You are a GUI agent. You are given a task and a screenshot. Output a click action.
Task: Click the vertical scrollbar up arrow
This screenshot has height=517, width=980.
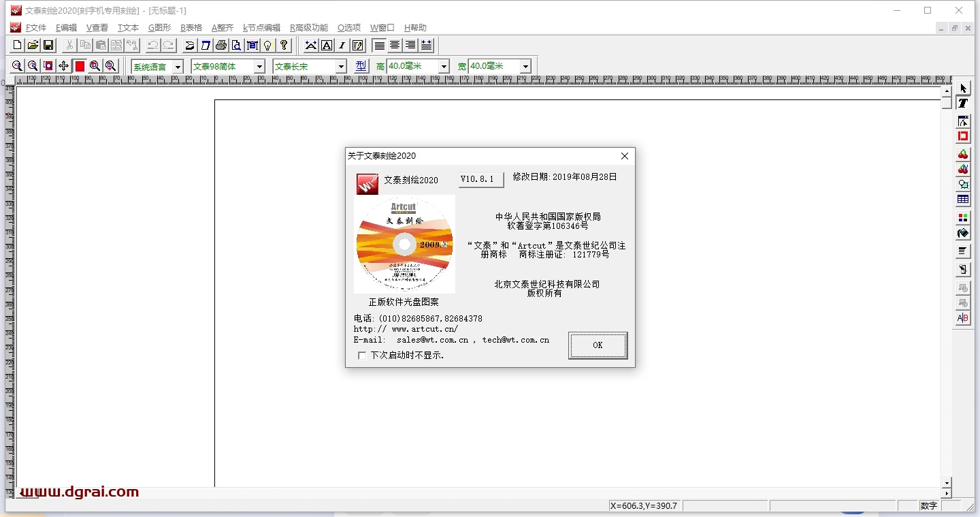pyautogui.click(x=947, y=91)
